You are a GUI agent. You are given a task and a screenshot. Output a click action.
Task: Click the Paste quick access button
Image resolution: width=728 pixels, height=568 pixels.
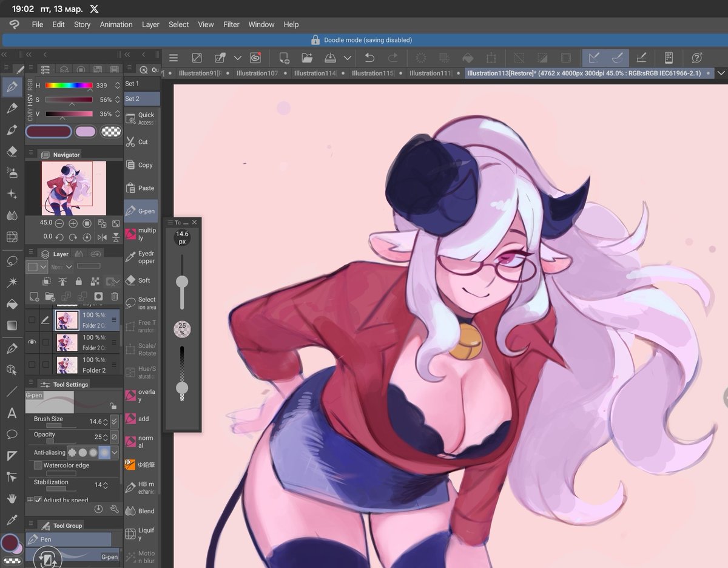(x=141, y=188)
